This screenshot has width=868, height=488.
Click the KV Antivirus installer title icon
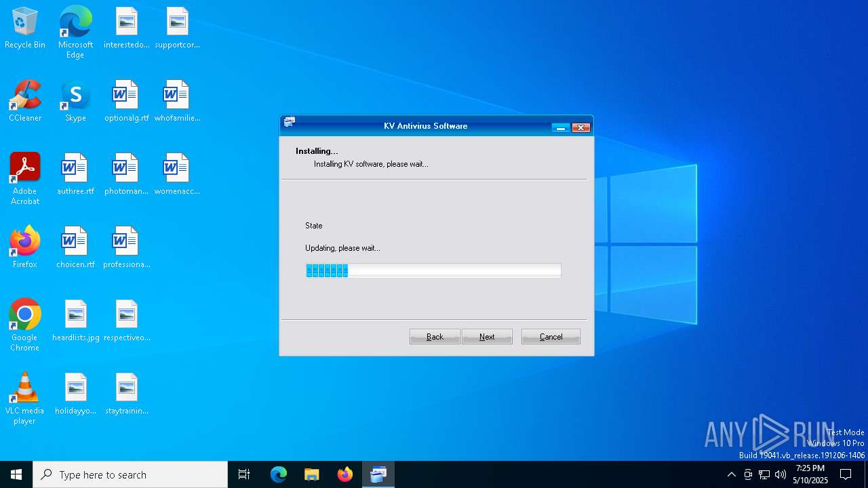290,123
